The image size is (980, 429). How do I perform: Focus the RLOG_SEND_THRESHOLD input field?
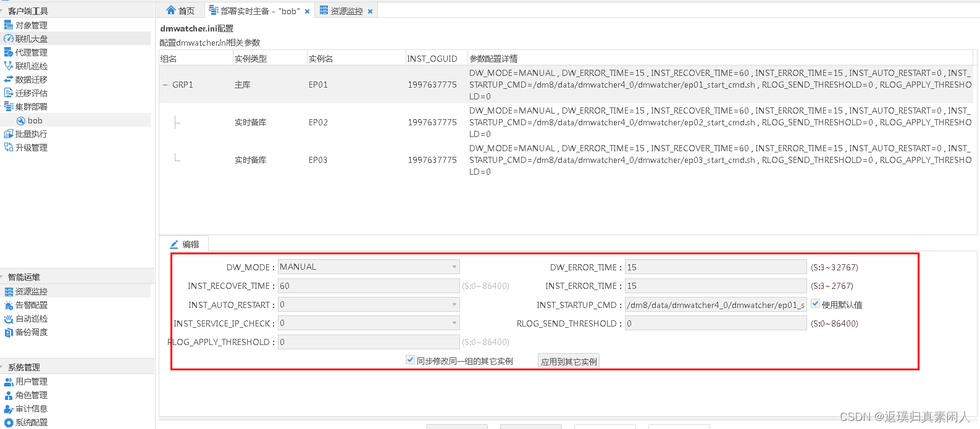716,323
